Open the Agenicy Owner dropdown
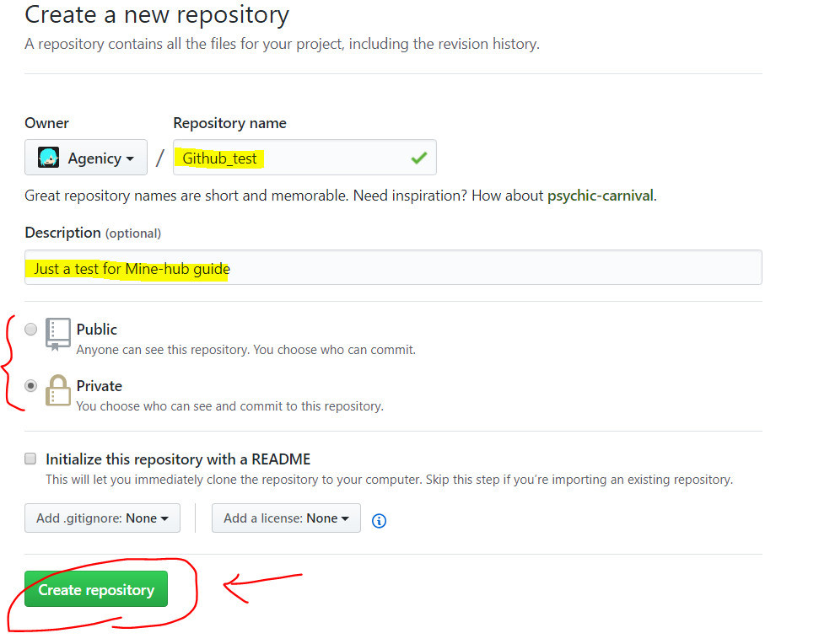 point(85,158)
